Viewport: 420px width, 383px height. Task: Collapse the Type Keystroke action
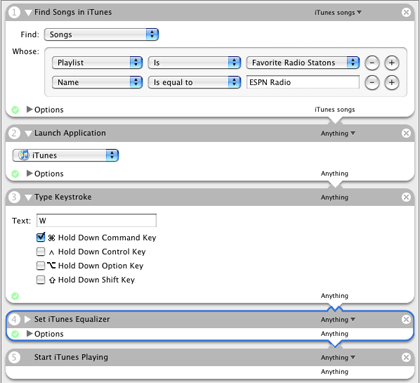point(29,198)
